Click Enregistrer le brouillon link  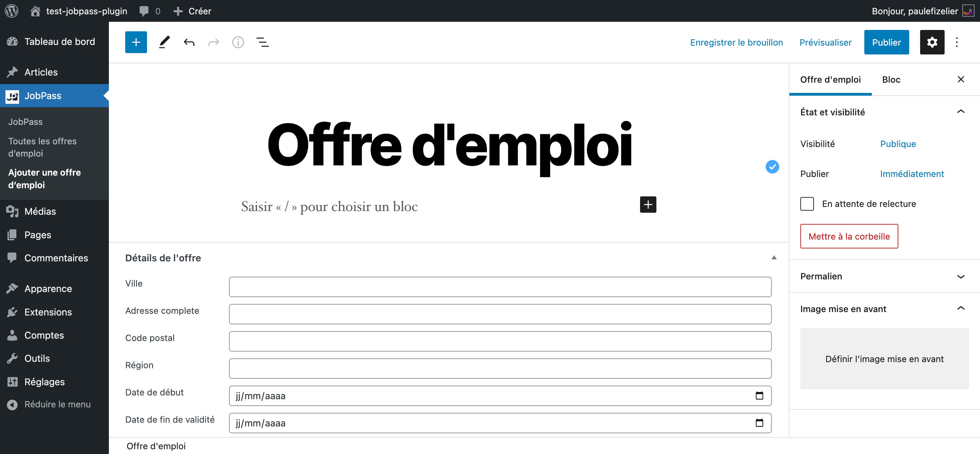pos(736,42)
